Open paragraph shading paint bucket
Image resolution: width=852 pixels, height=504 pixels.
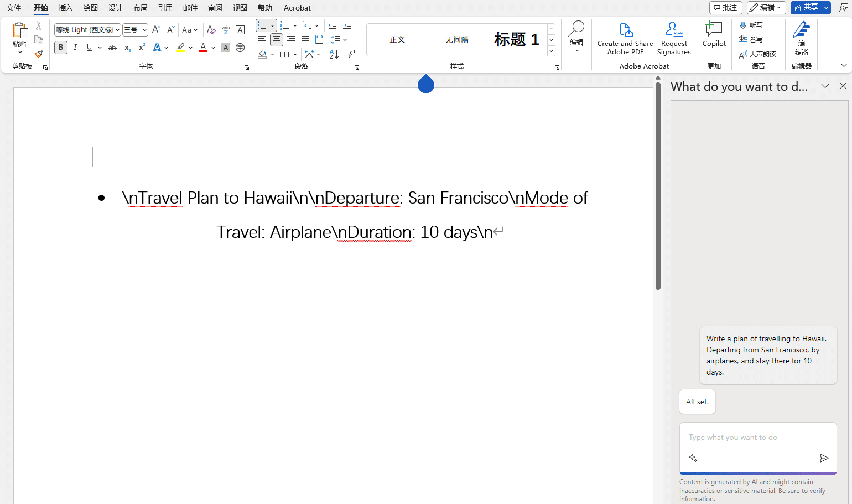tap(262, 54)
